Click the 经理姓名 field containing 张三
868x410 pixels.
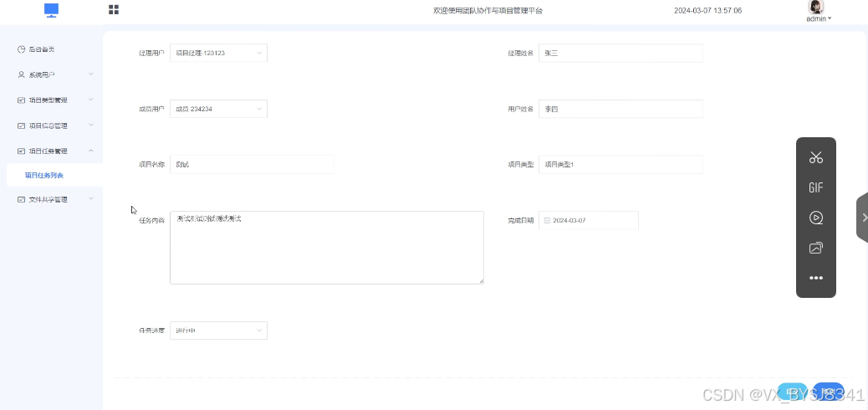point(620,54)
